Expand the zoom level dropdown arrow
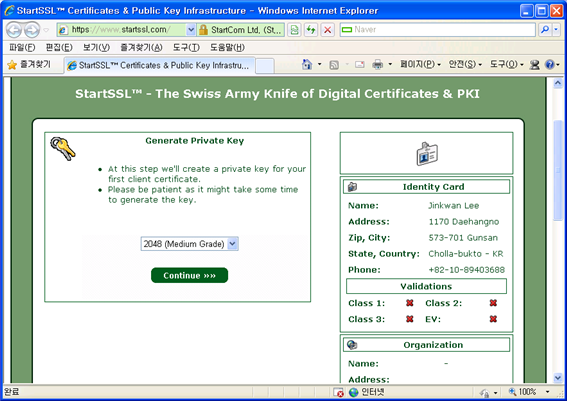Screen dimensions: 567x401 click(x=547, y=392)
